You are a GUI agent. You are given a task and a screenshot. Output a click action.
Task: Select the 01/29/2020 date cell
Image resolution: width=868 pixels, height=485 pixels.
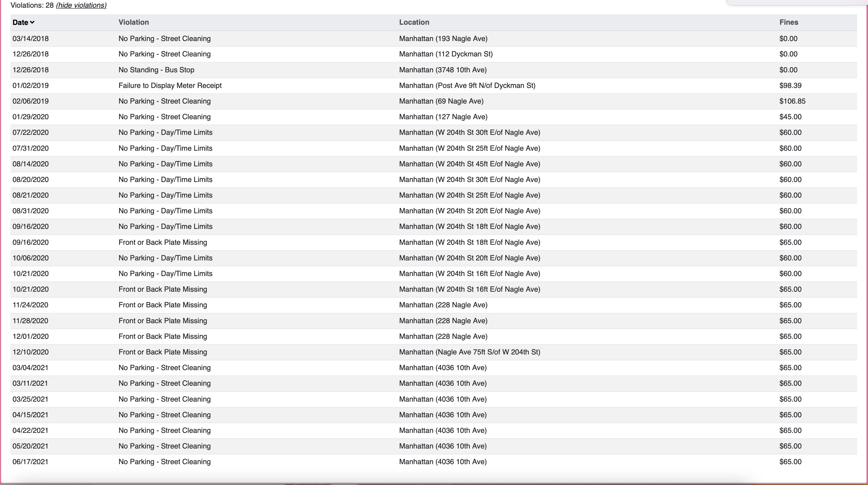[30, 117]
